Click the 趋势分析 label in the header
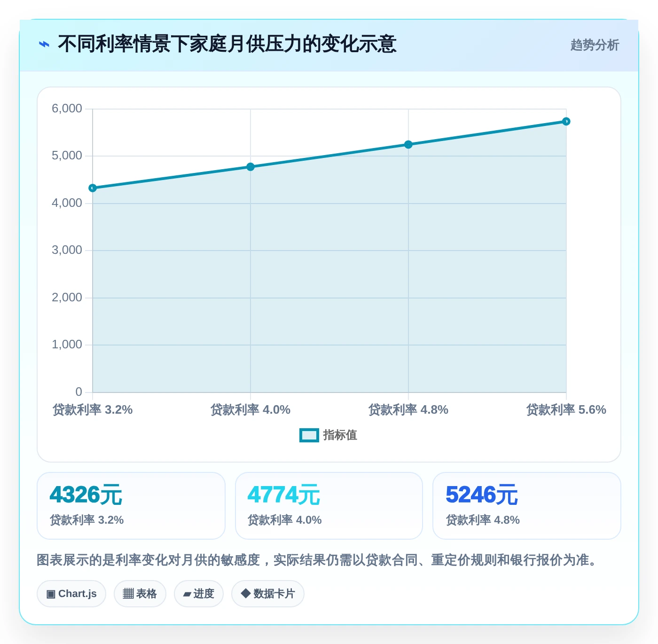 pos(595,45)
